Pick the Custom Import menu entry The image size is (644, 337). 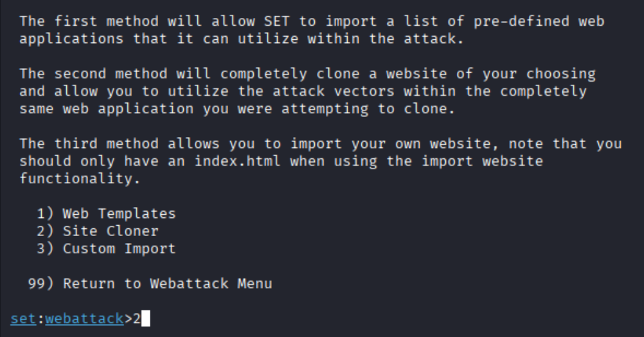click(118, 248)
